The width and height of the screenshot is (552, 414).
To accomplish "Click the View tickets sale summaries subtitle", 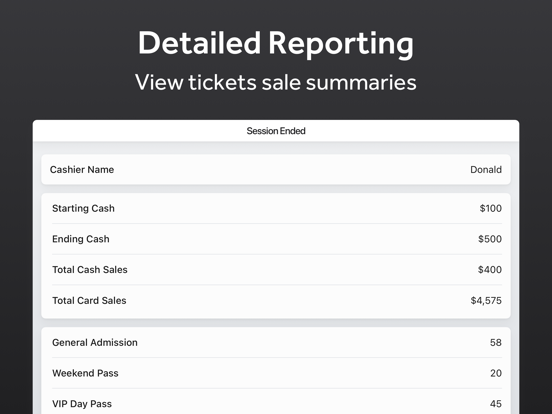I will click(276, 82).
